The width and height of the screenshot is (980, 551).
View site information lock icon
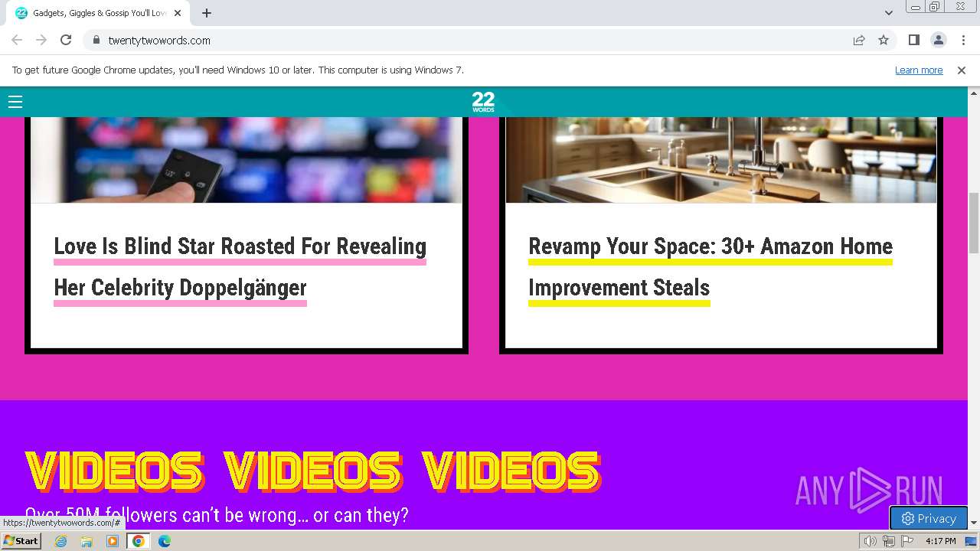(x=96, y=40)
